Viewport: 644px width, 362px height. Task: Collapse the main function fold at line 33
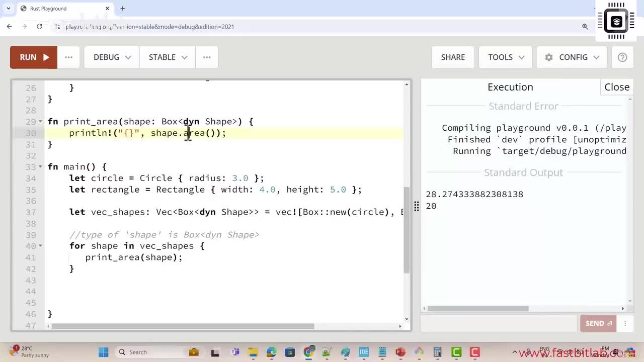pyautogui.click(x=40, y=167)
